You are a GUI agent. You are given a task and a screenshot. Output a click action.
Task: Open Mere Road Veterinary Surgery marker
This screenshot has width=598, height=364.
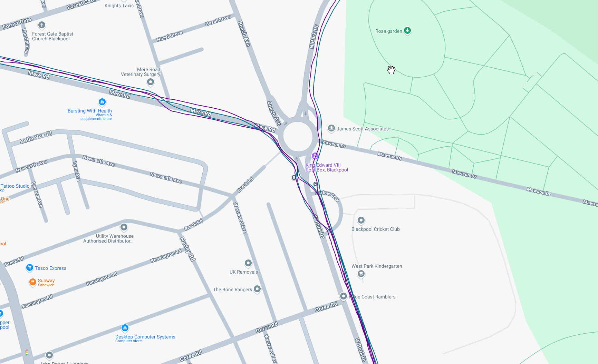tap(151, 82)
